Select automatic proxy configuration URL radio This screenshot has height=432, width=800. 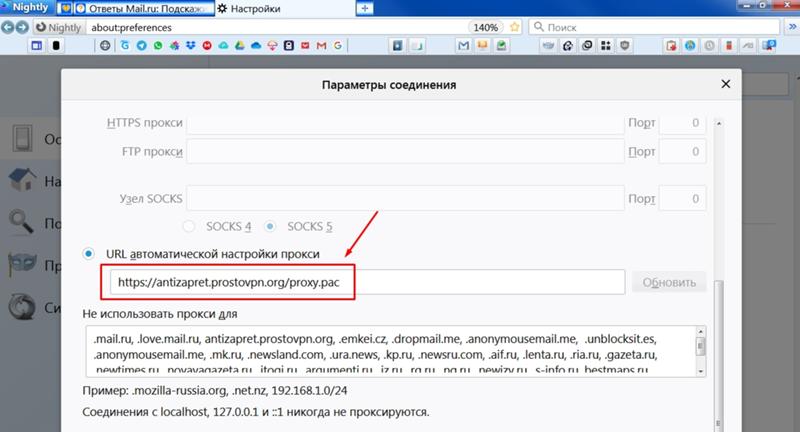point(89,253)
